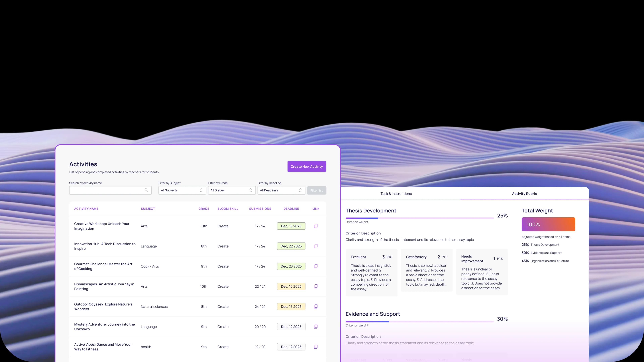Copy link for Dreamscapes activity
Viewport: 644px width, 362px height.
[316, 286]
